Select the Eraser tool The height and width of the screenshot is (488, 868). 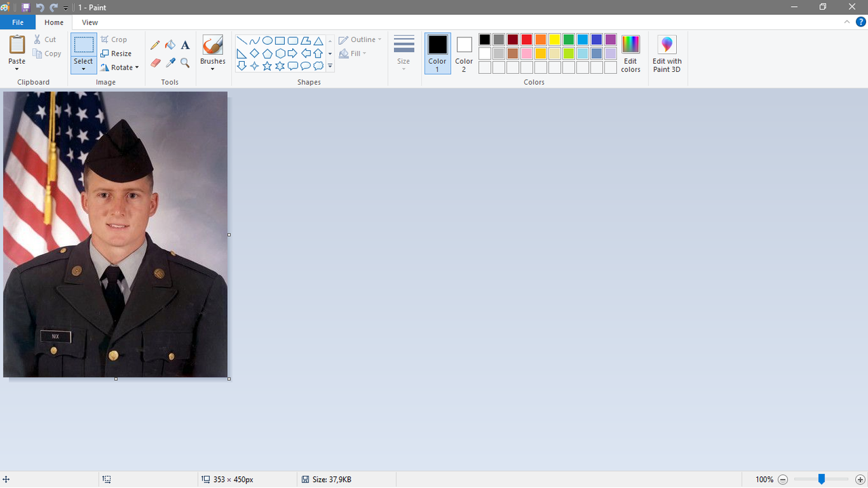pos(155,63)
